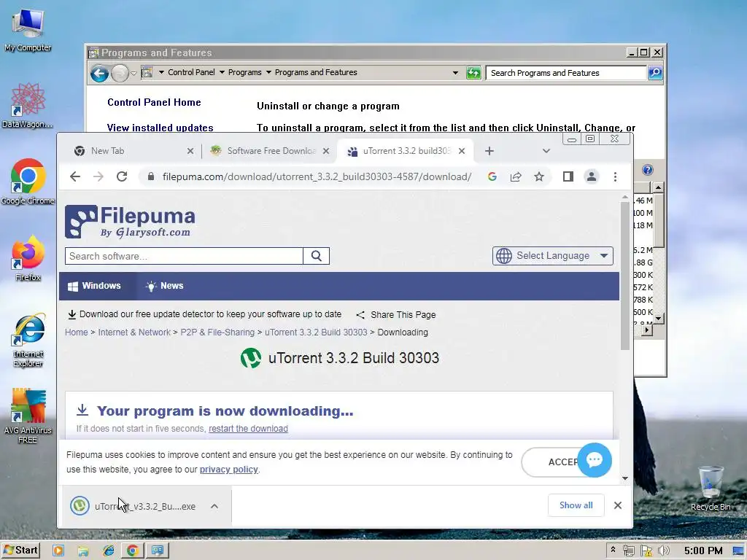Click the Start button
747x560 pixels.
tap(20, 551)
